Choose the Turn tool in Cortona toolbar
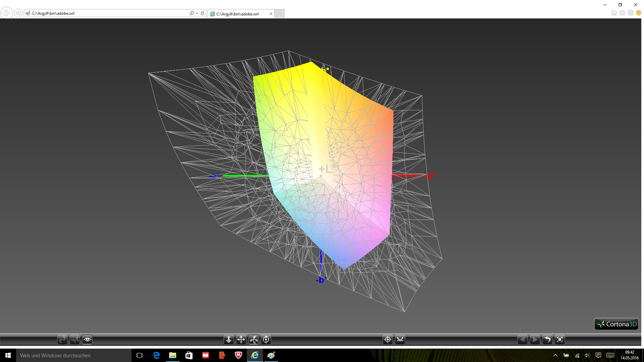This screenshot has width=644, height=362. [254, 340]
